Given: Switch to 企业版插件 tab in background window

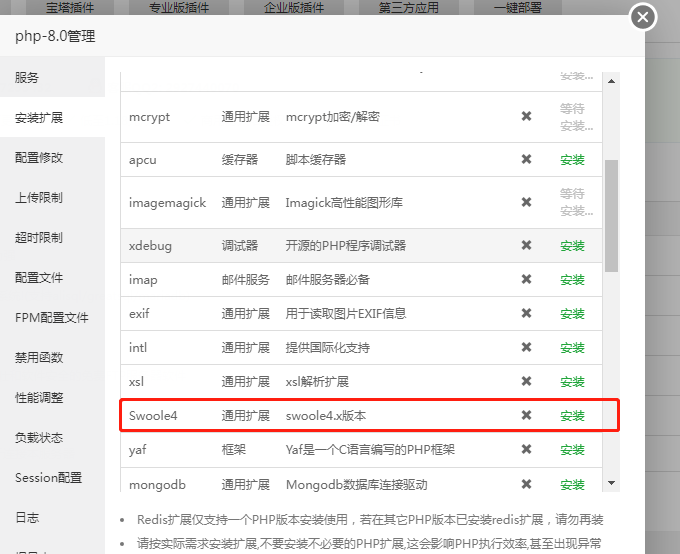Looking at the screenshot, I should (x=294, y=7).
